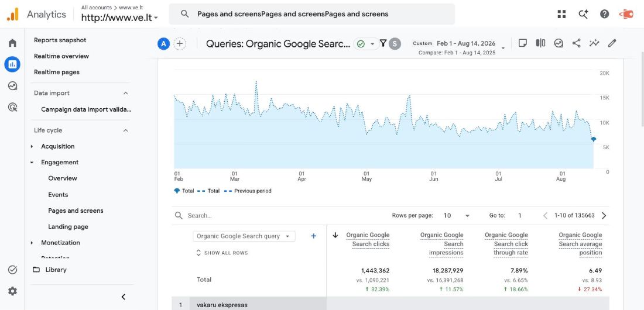Click the account avatar icon at top right
The height and width of the screenshot is (310, 644).
click(626, 14)
